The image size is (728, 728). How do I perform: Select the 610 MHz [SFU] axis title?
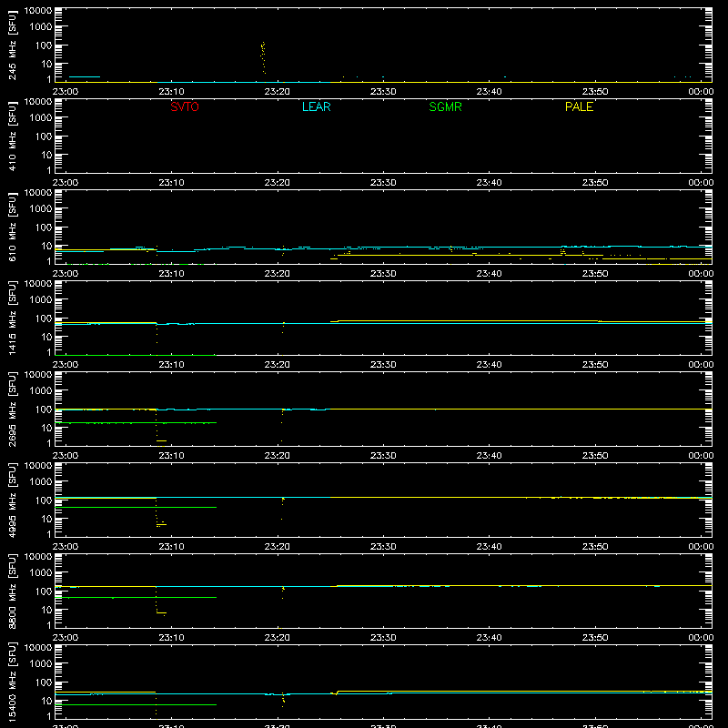click(x=12, y=227)
